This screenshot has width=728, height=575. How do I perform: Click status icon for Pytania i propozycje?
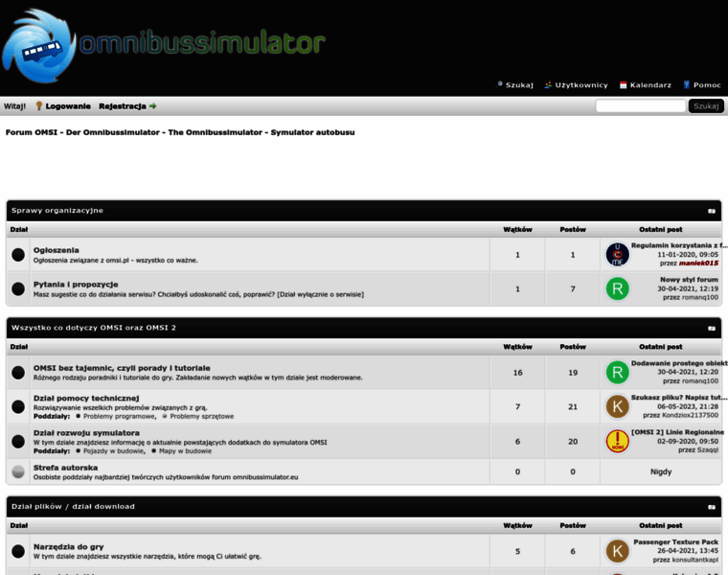coord(18,288)
